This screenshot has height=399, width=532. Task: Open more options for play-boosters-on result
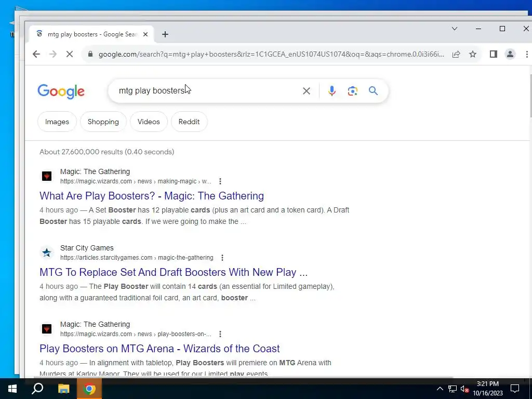pos(220,334)
